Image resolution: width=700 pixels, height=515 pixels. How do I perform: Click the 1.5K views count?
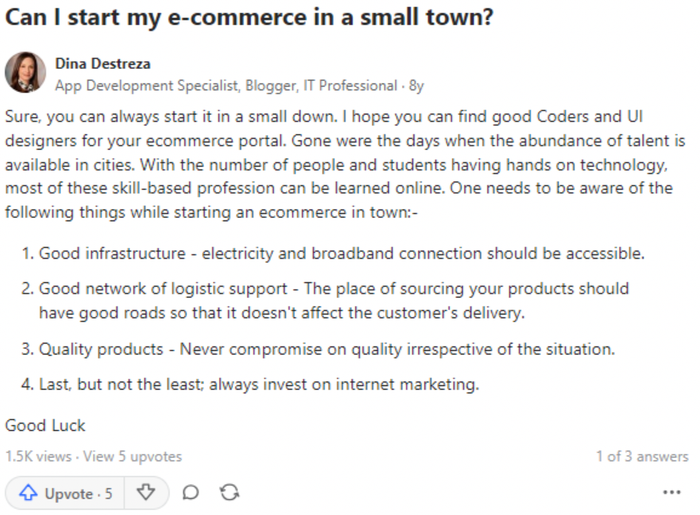coord(38,456)
